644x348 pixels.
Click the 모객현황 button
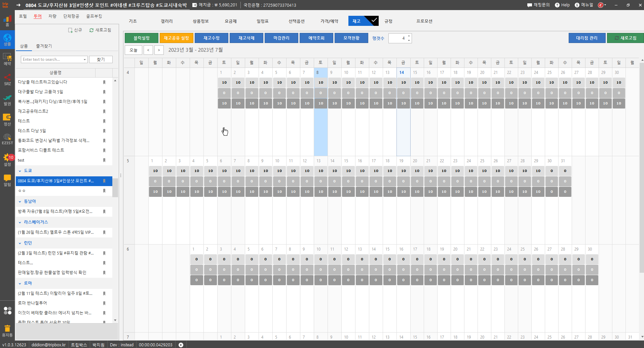click(351, 38)
